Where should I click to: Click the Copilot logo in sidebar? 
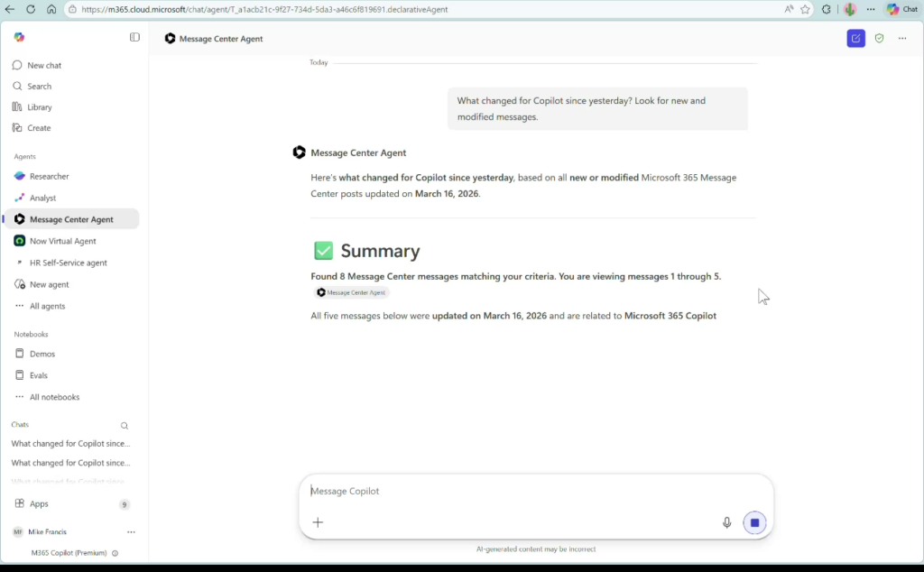point(20,37)
